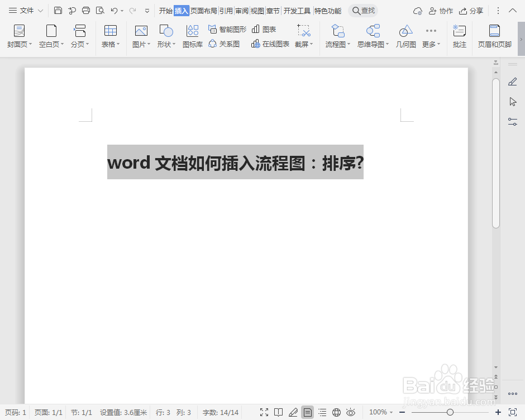525x420 pixels.
Task: Create a 思维导图 mind map
Action: coord(373,36)
